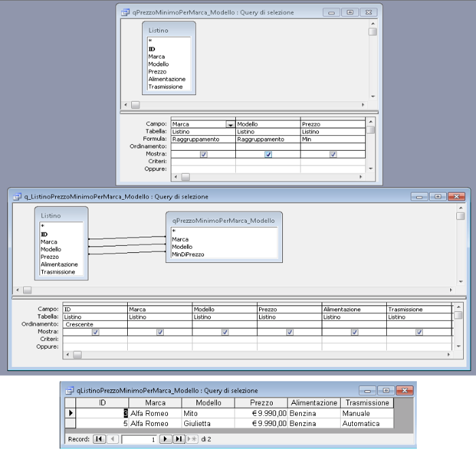Restore the q_ListinoPrezzoMinimoPerMarca_Modello window
Screen dimensions: 476x456
(x=438, y=196)
